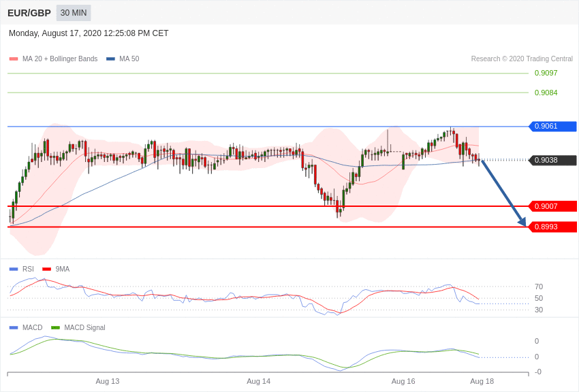Screen dimensions: 579x392
Task: Click the 'MA 20 + Bollinger Bands' legend label
Action: click(60, 59)
